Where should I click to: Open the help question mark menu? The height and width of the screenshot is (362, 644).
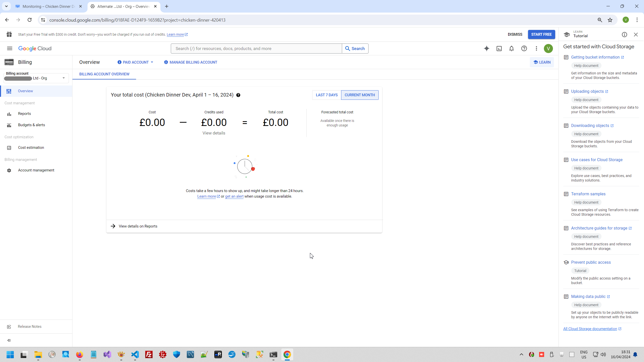click(x=524, y=49)
